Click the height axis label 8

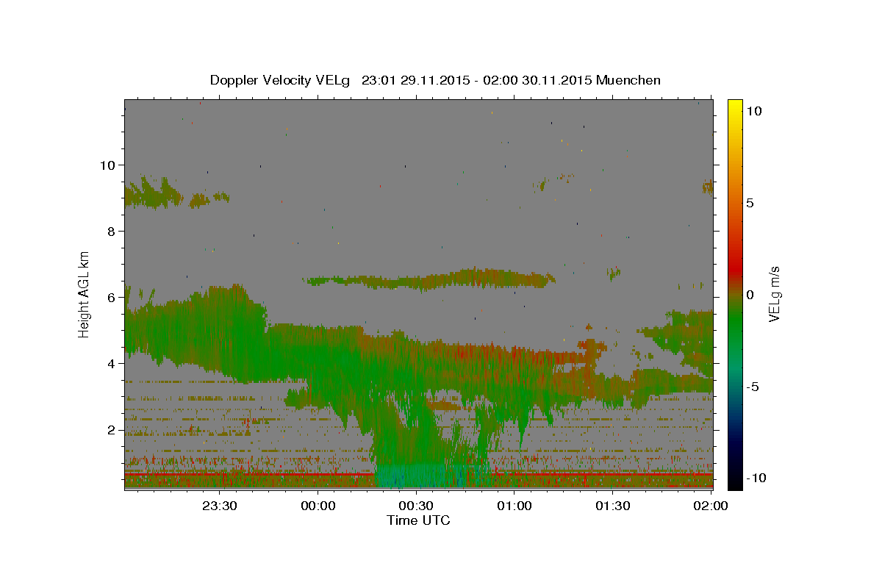112,231
